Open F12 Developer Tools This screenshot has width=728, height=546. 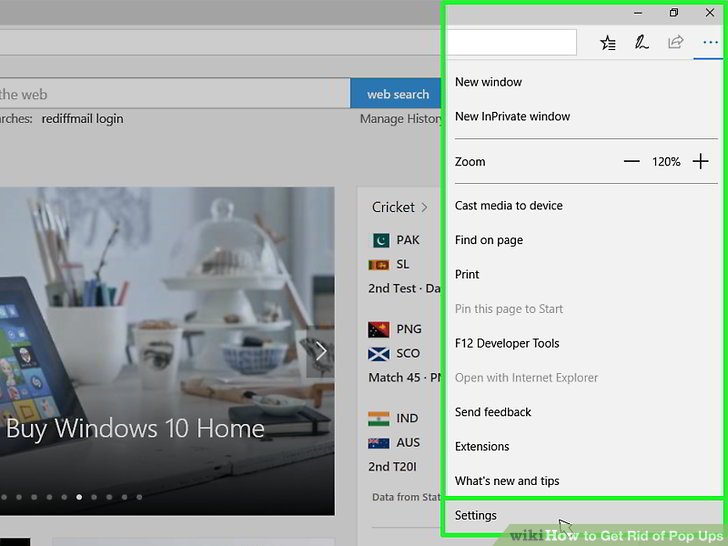[507, 343]
